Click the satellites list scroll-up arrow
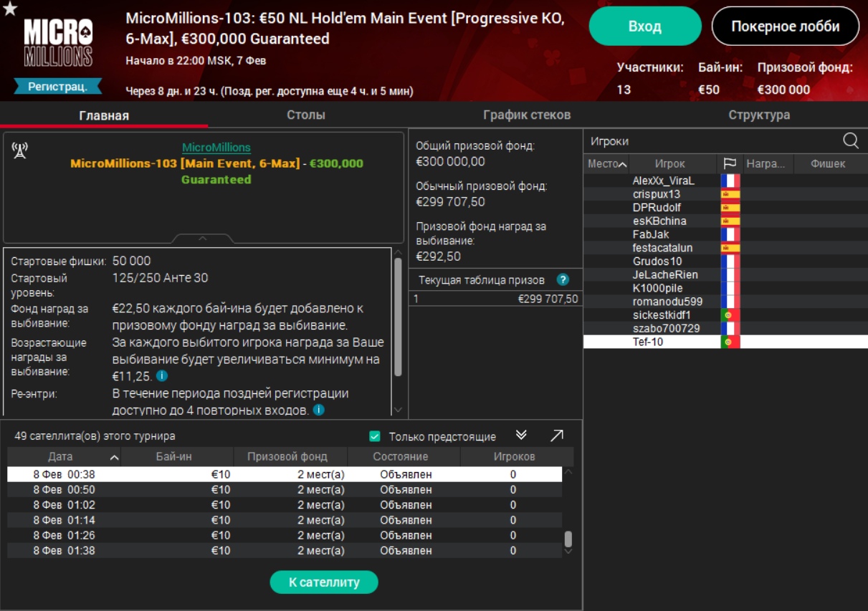This screenshot has width=868, height=611. coord(568,471)
